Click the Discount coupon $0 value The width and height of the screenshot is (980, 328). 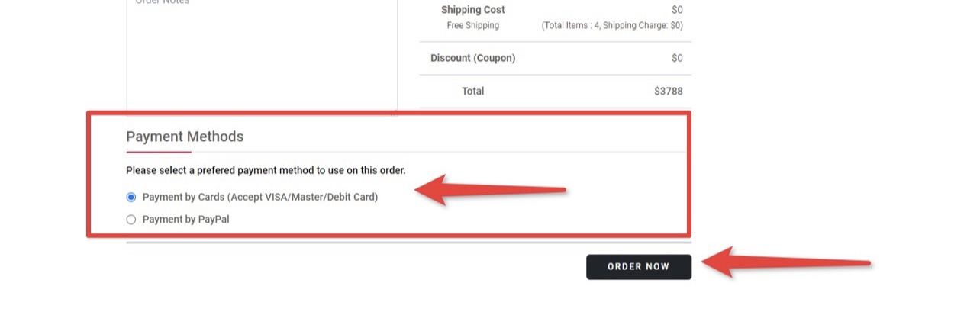tap(677, 58)
